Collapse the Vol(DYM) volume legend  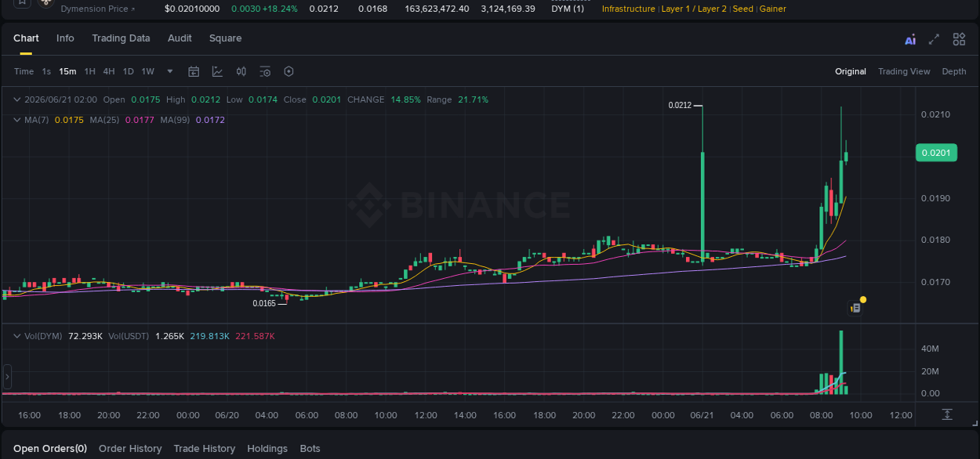coord(17,336)
